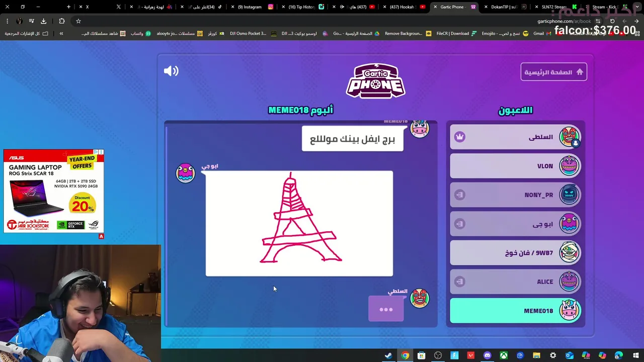The width and height of the screenshot is (644, 362).
Task: Click the ASUS ROG Strix laptop ad
Action: [x=53, y=191]
